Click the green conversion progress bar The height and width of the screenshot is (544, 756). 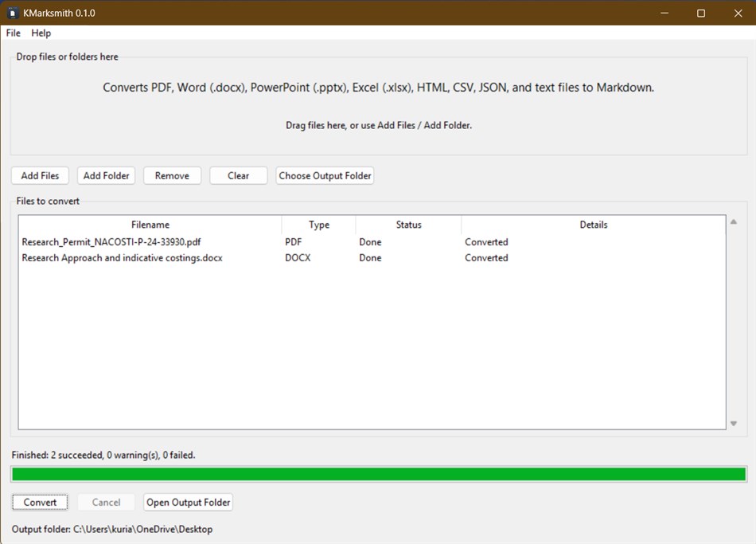[379, 474]
